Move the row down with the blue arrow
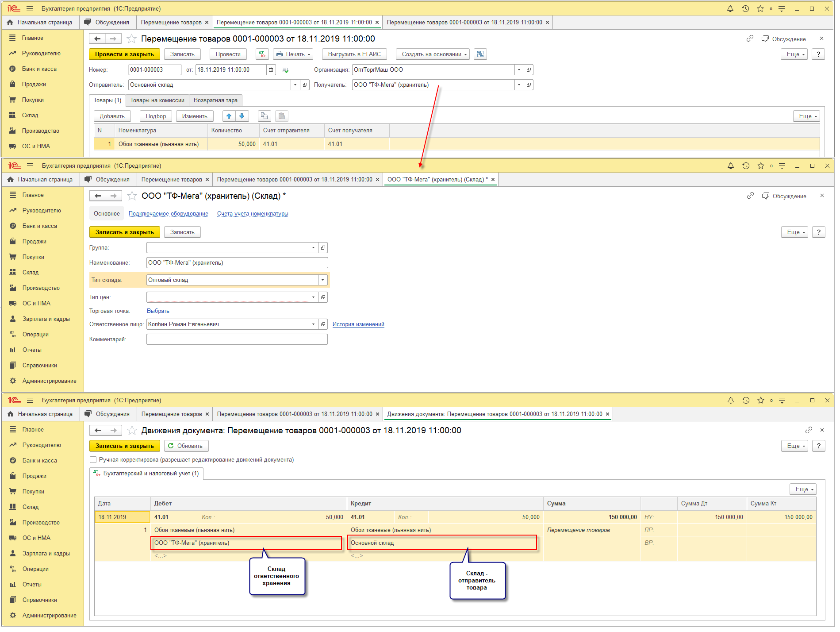Screen dimensions: 840x632 [242, 116]
